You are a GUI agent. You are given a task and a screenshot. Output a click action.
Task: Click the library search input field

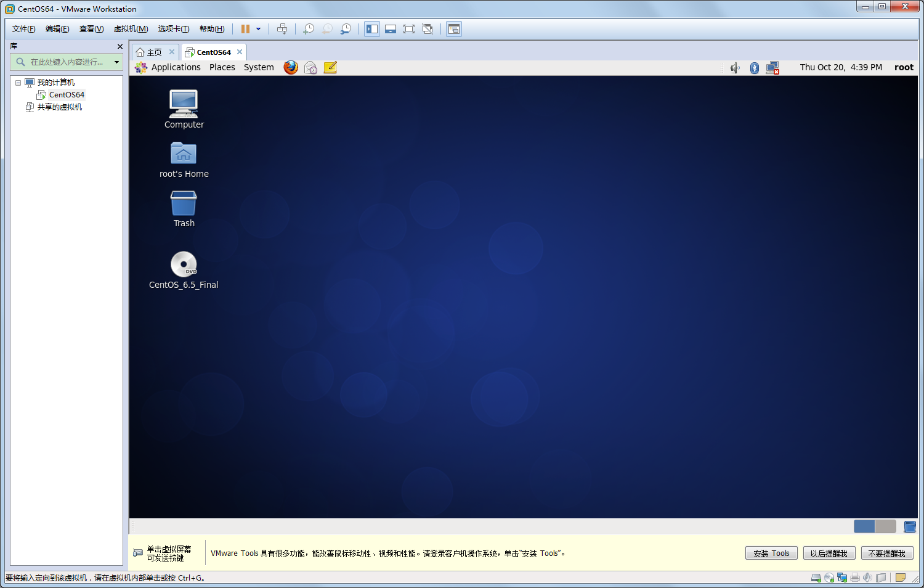point(67,62)
